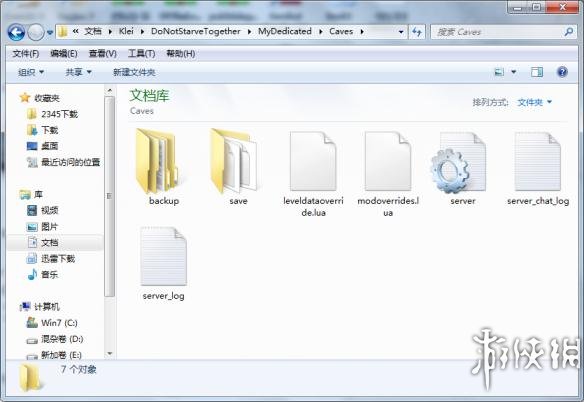Viewport: 584px width, 402px height.
Task: Open the 排列方式 文件夹 dropdown
Action: [x=534, y=102]
